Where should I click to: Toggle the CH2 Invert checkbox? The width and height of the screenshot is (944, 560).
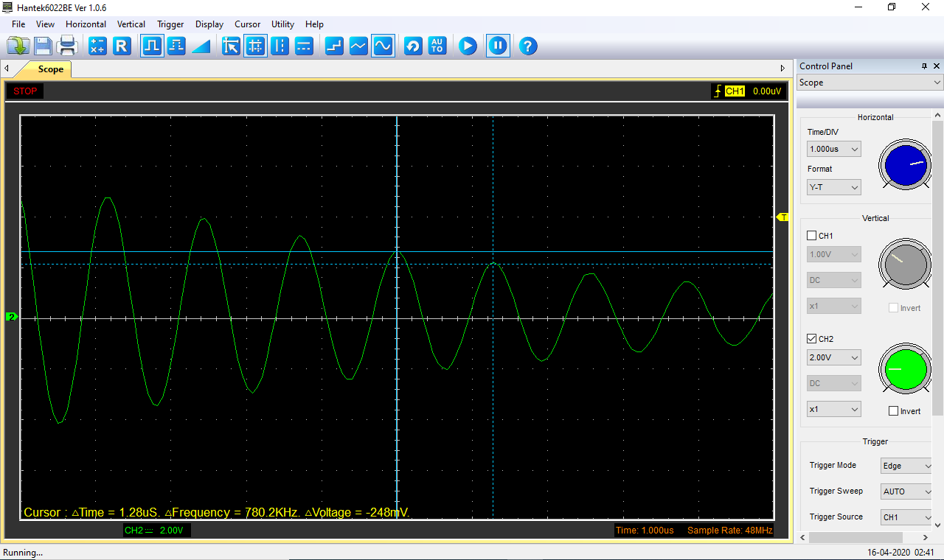click(894, 411)
